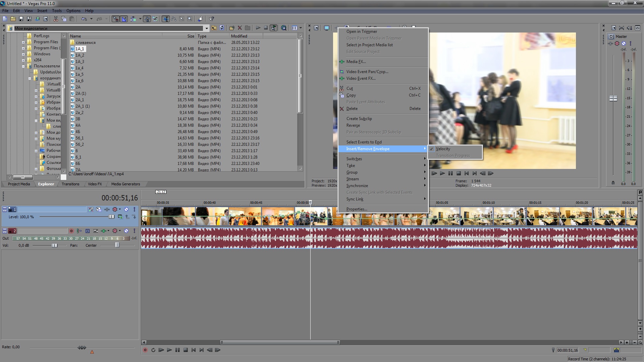Click the Cut scissors toolbar icon
The width and height of the screenshot is (644, 362).
(56, 19)
